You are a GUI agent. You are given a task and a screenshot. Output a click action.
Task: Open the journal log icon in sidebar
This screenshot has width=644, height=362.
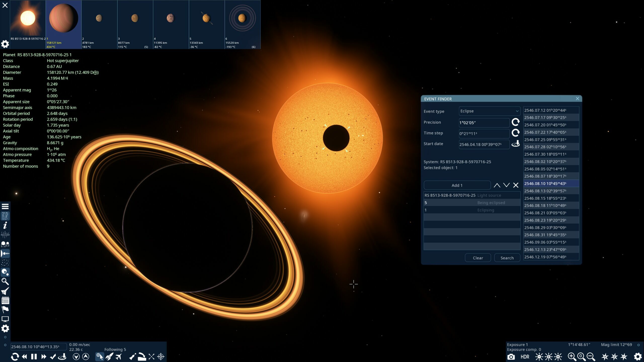pos(5,300)
